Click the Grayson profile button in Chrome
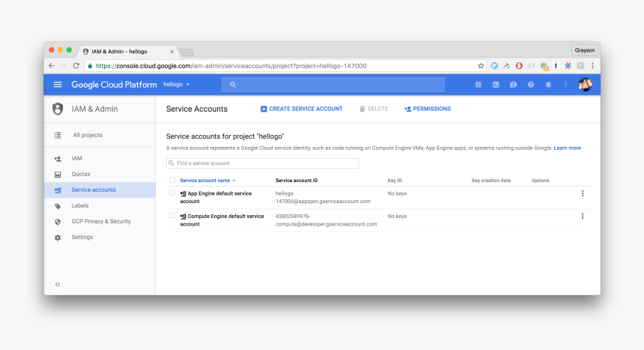 (x=584, y=50)
